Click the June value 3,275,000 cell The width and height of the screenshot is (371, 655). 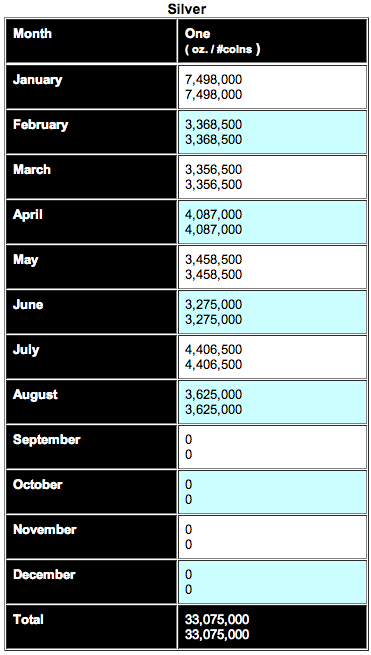(272, 312)
